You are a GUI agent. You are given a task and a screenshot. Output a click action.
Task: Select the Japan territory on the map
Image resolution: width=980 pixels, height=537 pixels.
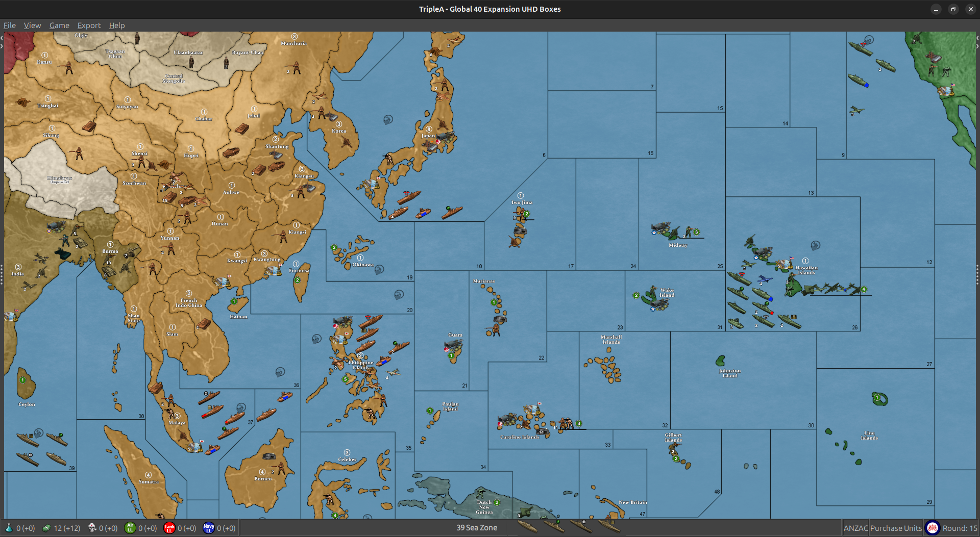click(x=429, y=136)
